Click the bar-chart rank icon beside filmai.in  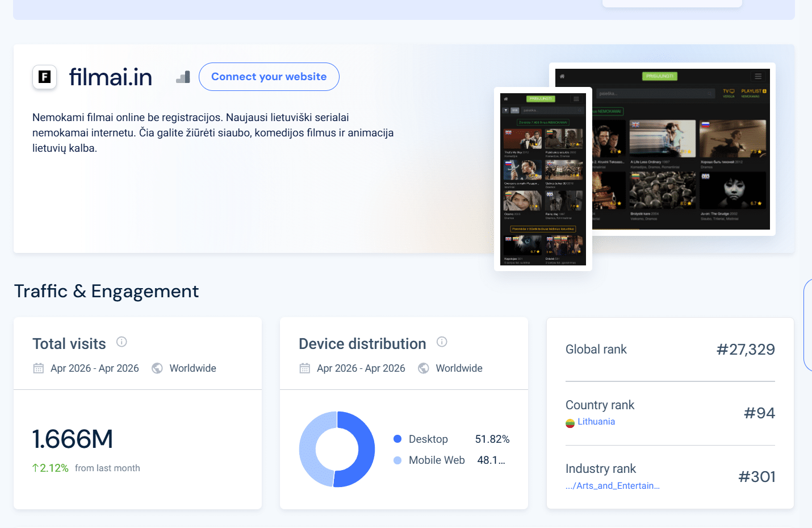pos(183,77)
